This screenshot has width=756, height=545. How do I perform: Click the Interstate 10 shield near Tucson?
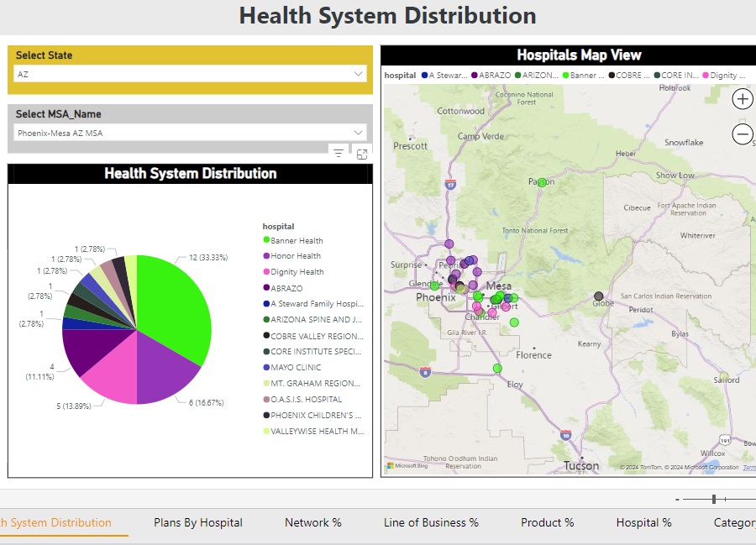(565, 435)
